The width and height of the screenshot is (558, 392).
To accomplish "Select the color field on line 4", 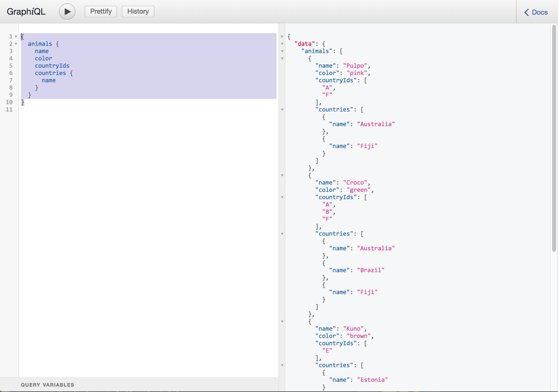I will point(43,58).
